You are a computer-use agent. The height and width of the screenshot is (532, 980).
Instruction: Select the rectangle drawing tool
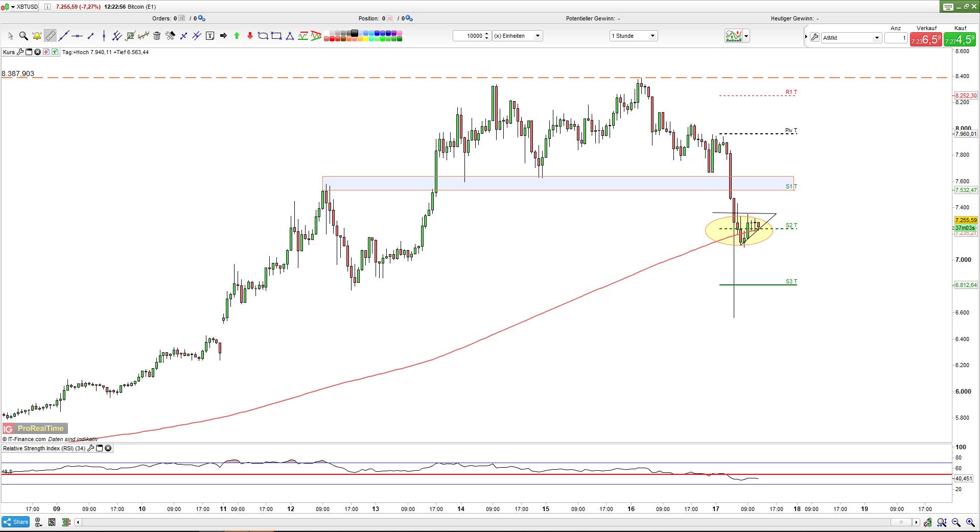point(275,36)
